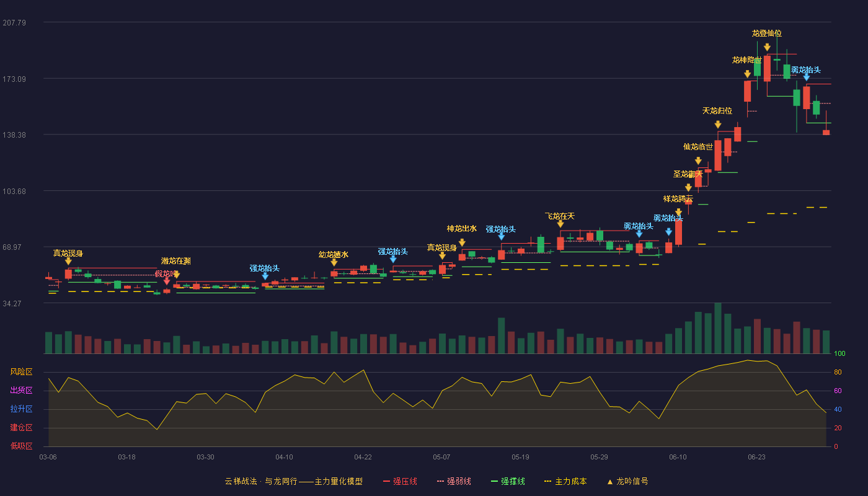The height and width of the screenshot is (496, 868).
Task: Click the 建仓区 zone label
Action: coord(22,428)
